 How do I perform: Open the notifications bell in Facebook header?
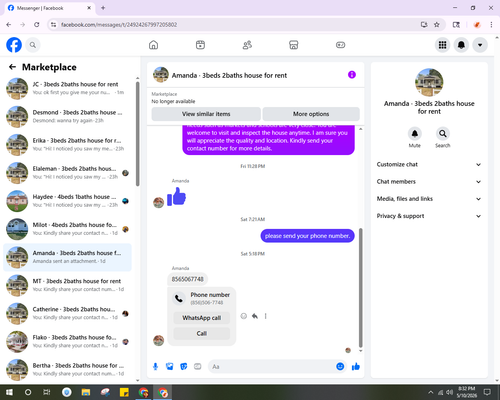pos(461,45)
